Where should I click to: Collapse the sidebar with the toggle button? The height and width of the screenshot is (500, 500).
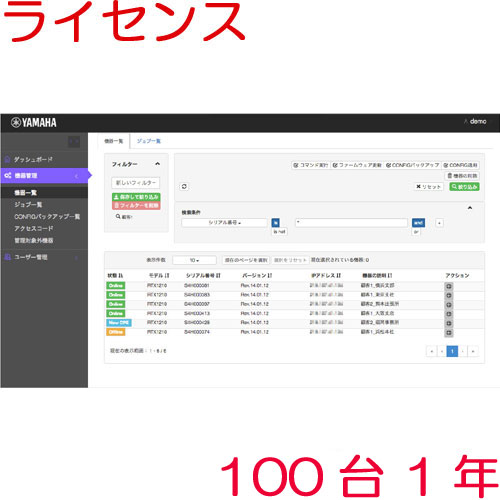[74, 142]
